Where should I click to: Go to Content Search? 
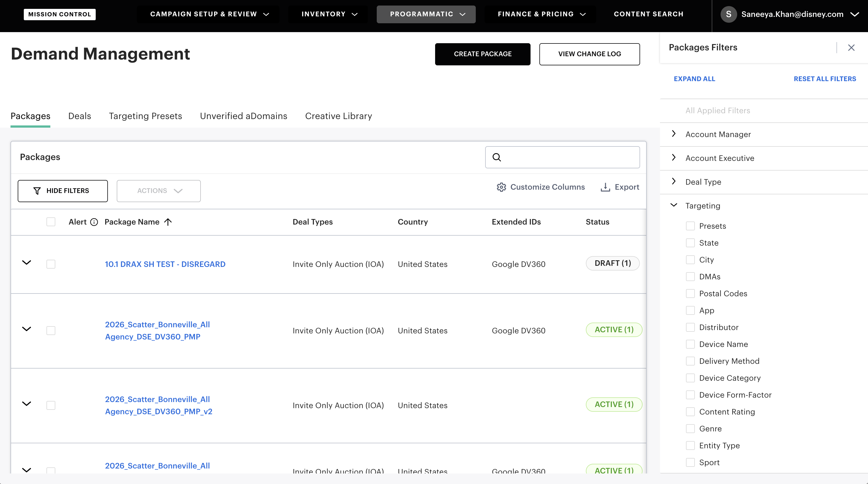click(649, 14)
